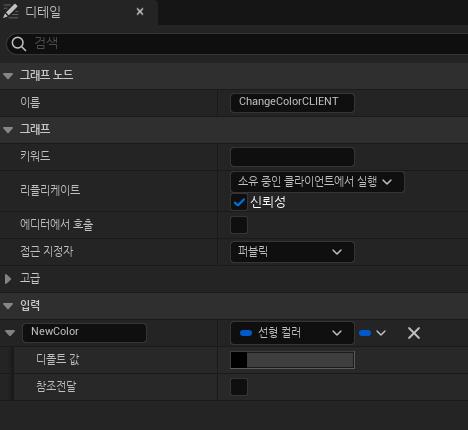Click the 이름 label
The width and height of the screenshot is (468, 430).
click(x=30, y=102)
